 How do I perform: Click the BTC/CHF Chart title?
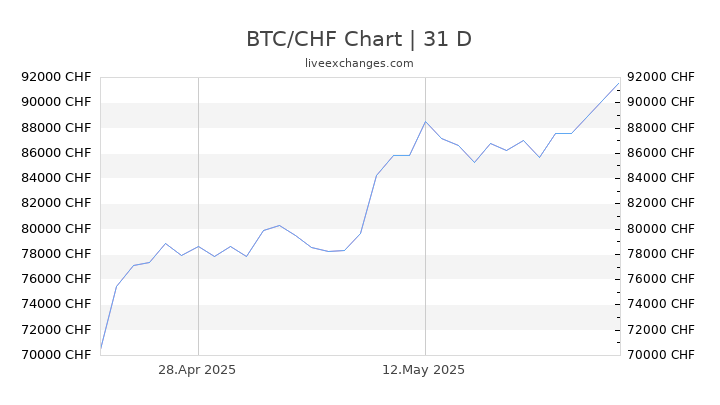(359, 39)
